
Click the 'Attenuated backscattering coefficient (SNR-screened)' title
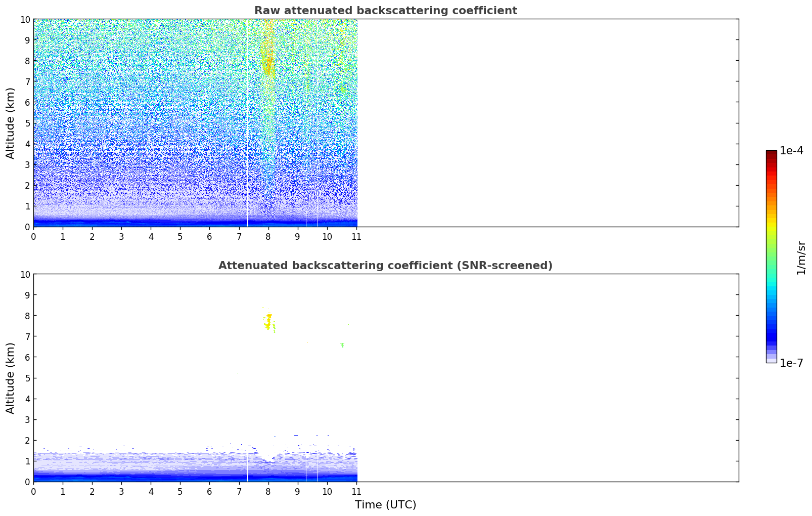point(385,266)
